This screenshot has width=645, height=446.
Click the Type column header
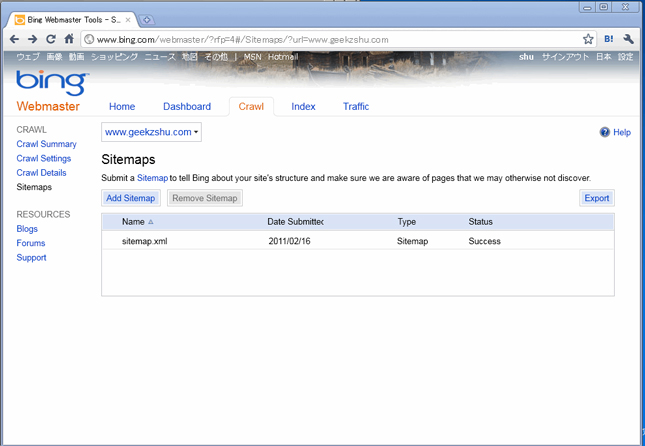click(407, 222)
